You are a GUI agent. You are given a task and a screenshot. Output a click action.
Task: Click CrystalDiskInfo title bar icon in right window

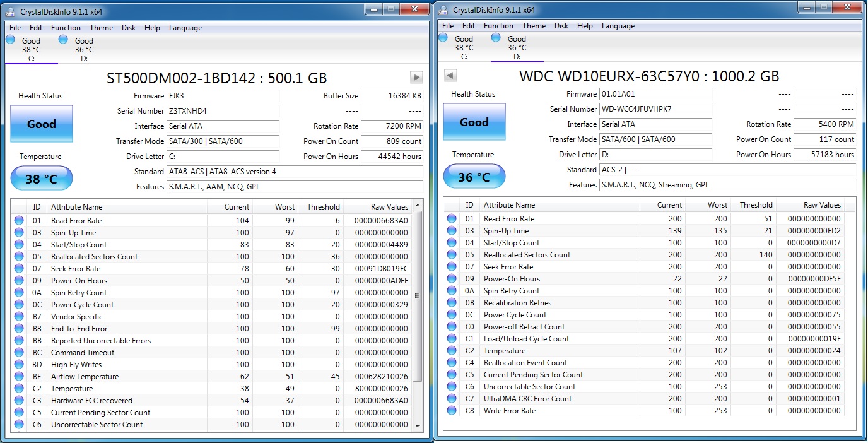444,9
